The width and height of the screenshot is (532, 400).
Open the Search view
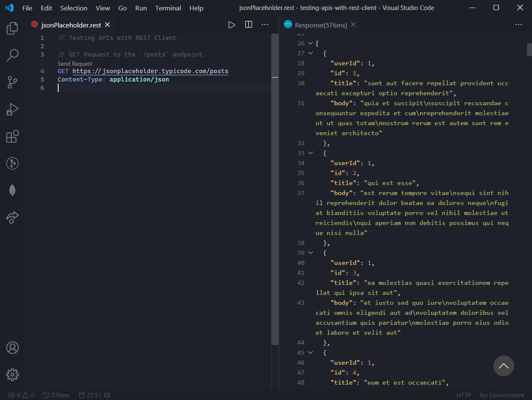click(12, 55)
